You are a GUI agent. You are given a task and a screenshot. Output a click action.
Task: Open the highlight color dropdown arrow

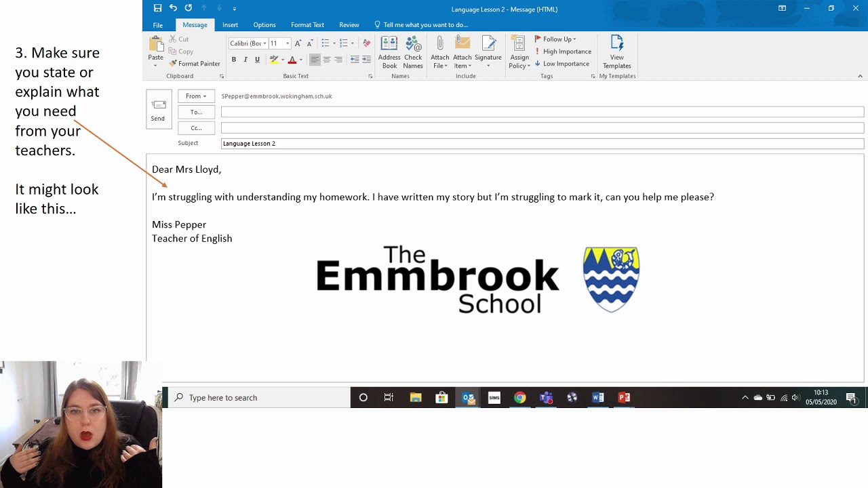[x=282, y=60]
